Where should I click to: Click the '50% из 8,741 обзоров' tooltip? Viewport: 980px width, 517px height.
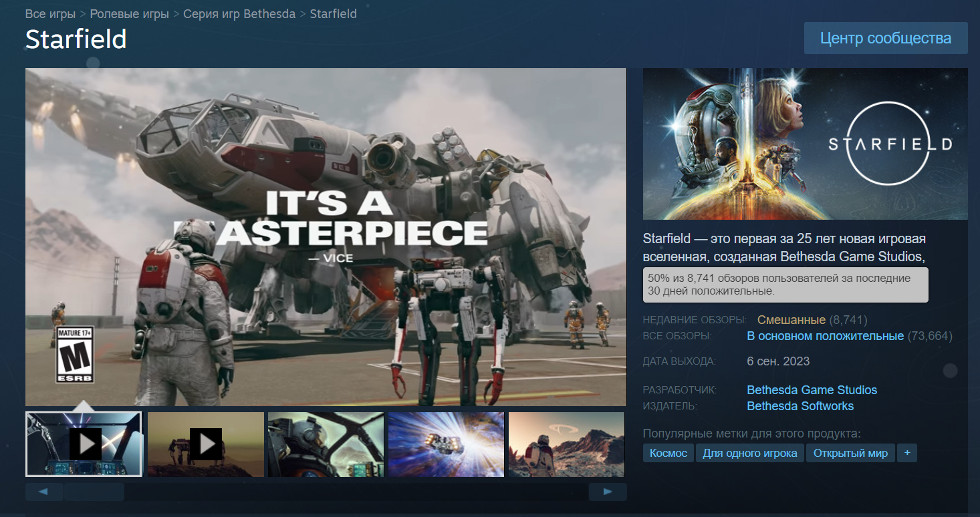point(785,285)
